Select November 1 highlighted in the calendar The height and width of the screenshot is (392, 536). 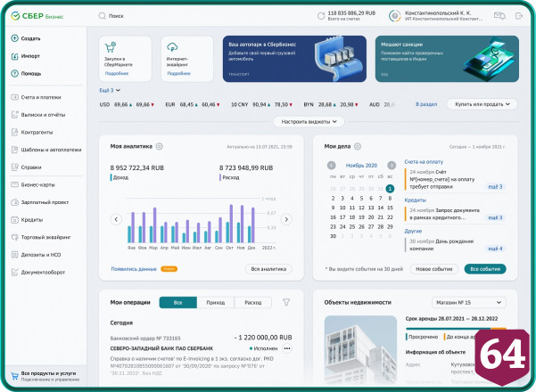[390, 189]
